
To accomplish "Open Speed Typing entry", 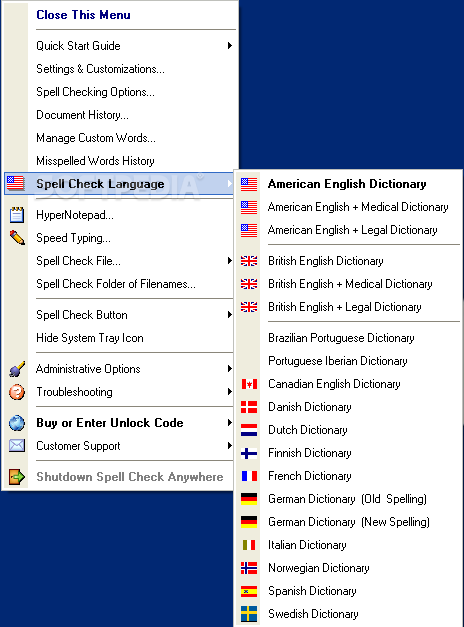I will click(73, 238).
